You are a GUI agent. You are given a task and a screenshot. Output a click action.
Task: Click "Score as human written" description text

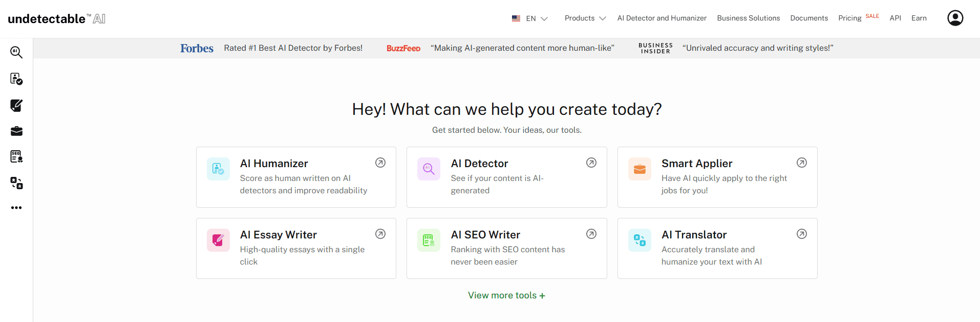304,185
